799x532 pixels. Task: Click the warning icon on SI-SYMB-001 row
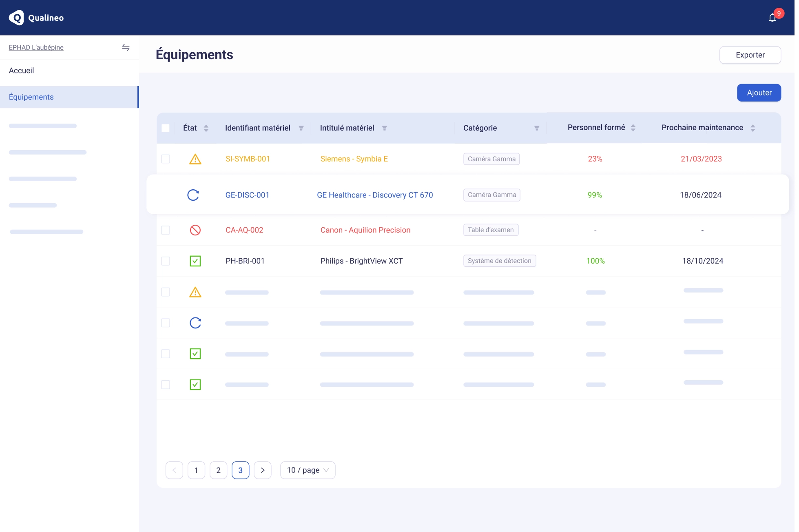pos(196,159)
